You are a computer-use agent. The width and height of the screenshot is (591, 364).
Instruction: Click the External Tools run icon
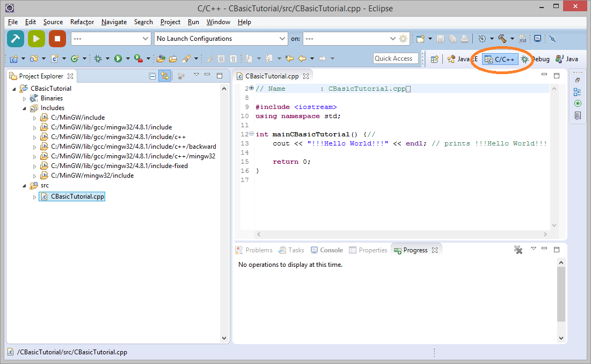coord(138,59)
